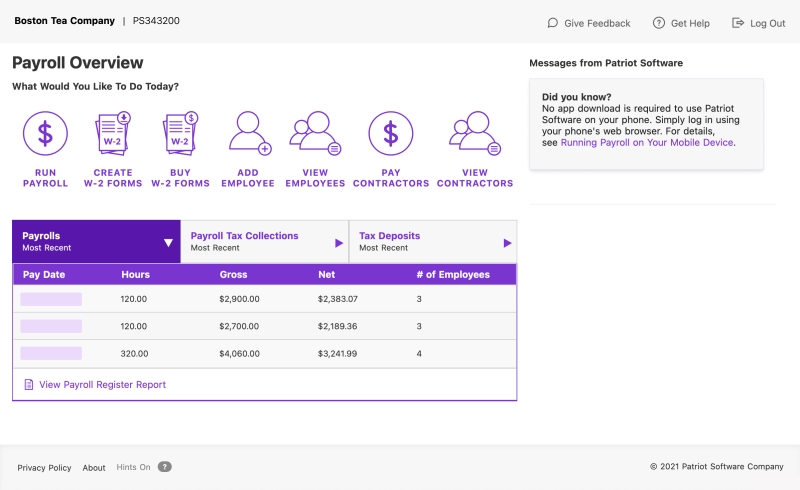Click the document icon beside View Payroll Register Report

point(29,384)
